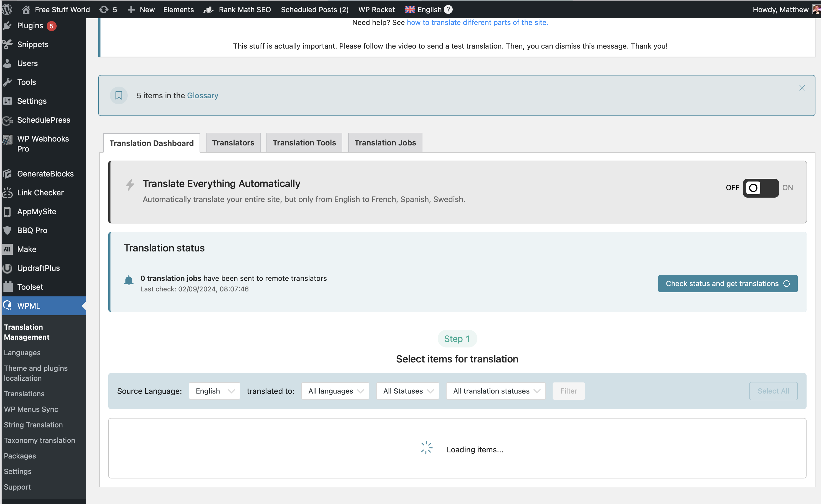Click the Tools wrench icon
Viewport: 821px width, 504px height.
click(x=7, y=82)
